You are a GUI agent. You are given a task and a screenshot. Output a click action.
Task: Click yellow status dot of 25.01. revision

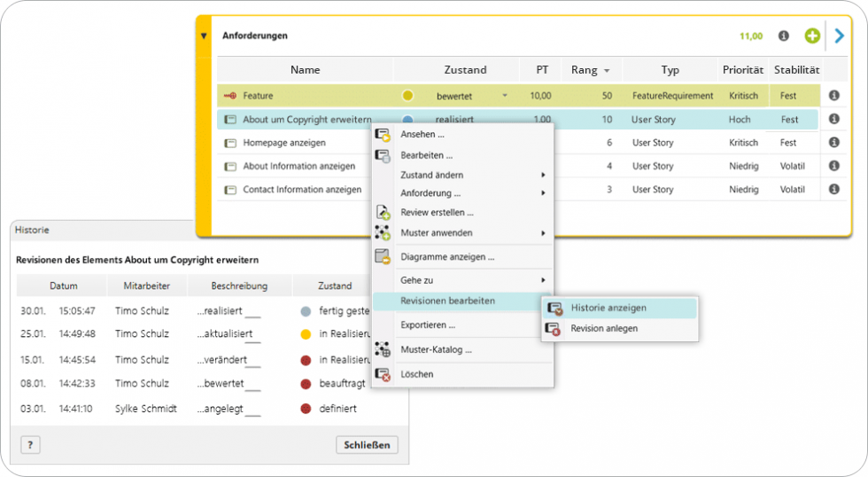[306, 334]
